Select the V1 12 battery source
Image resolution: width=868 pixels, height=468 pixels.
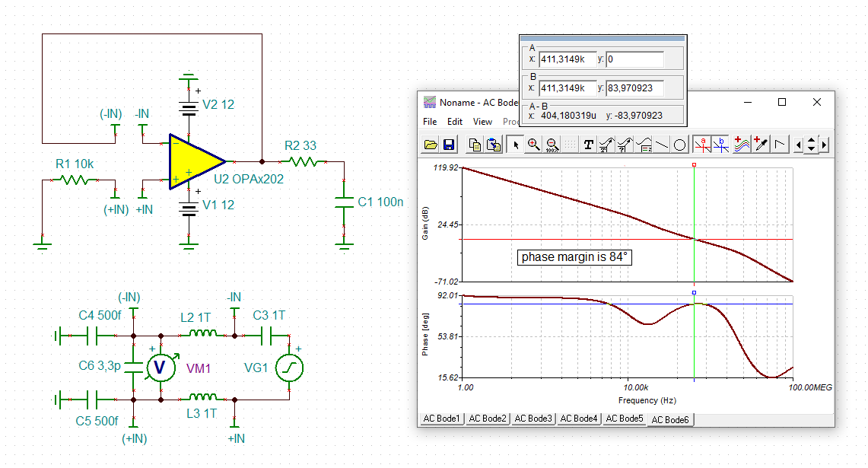pos(189,208)
